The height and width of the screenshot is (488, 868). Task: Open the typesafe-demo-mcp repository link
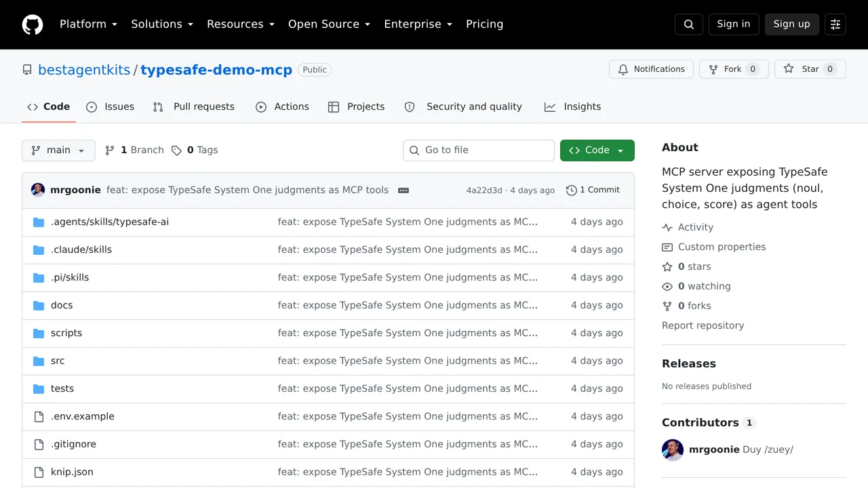click(216, 70)
